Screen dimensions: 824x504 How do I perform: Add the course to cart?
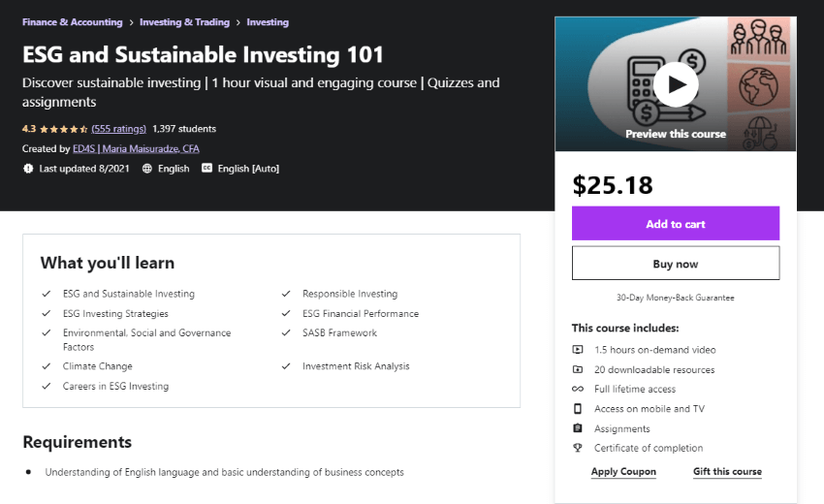[676, 223]
